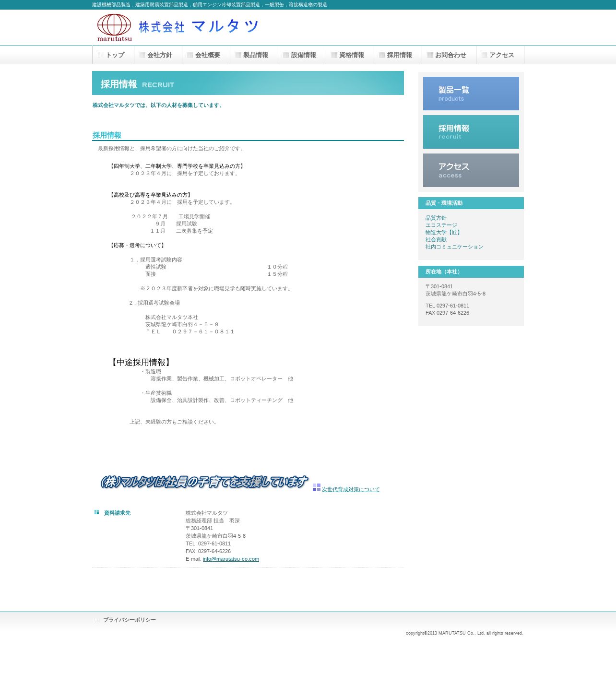616x673 pixels.
Task: Click the marutatsu globe logo
Action: coord(114,27)
